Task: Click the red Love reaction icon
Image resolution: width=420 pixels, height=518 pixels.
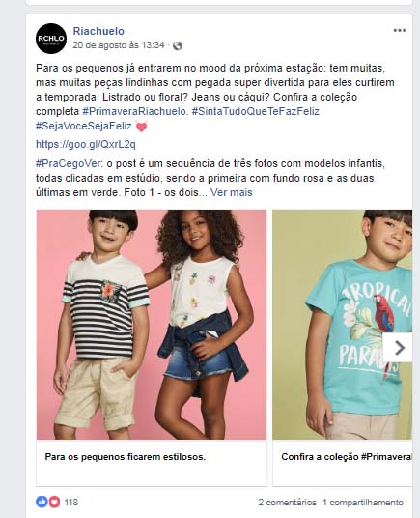Action: coord(54,502)
